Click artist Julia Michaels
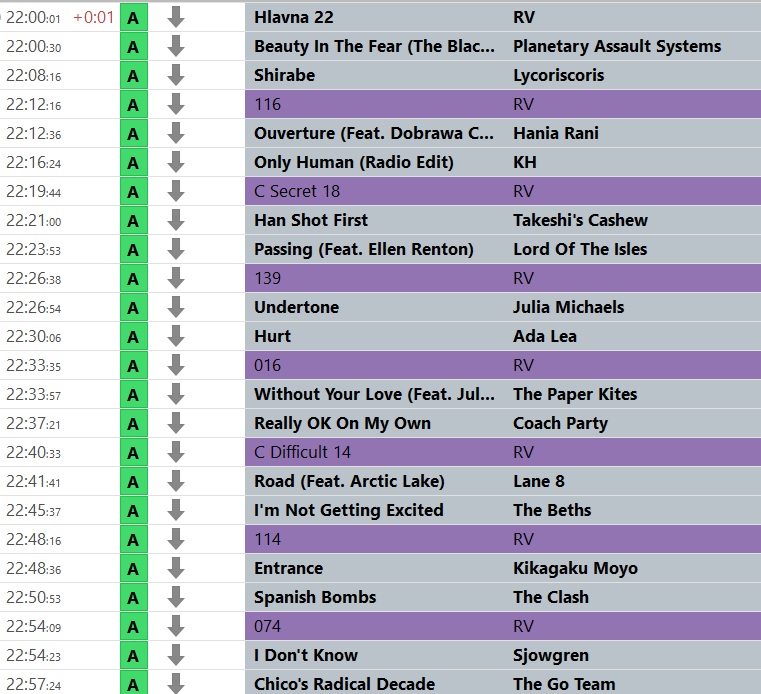This screenshot has width=761, height=694. [x=568, y=307]
